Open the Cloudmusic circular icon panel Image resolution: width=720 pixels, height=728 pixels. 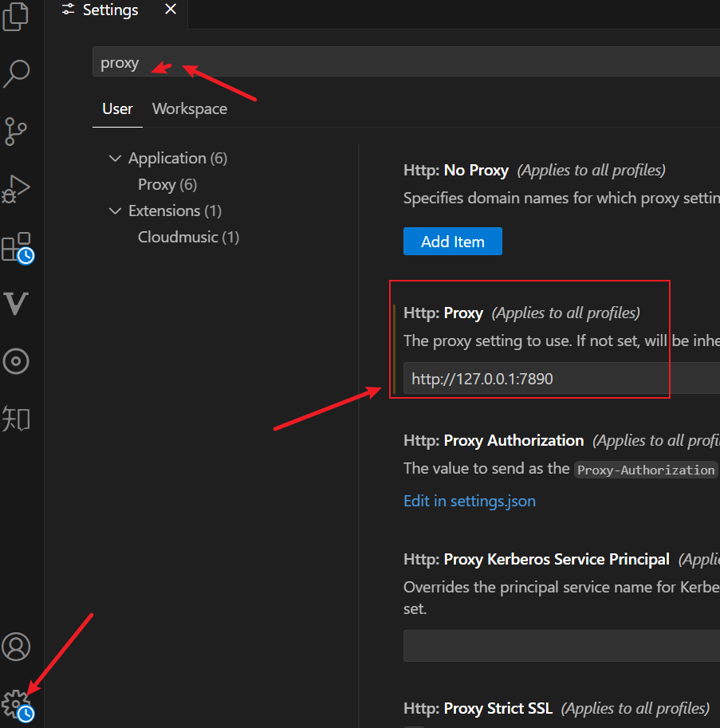[17, 361]
